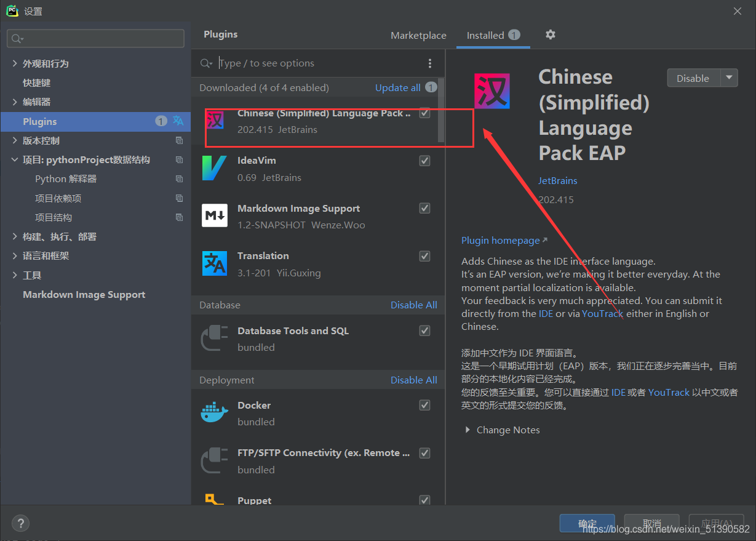Click the badge number on Plugins sidebar item
The width and height of the screenshot is (756, 541).
(x=161, y=121)
